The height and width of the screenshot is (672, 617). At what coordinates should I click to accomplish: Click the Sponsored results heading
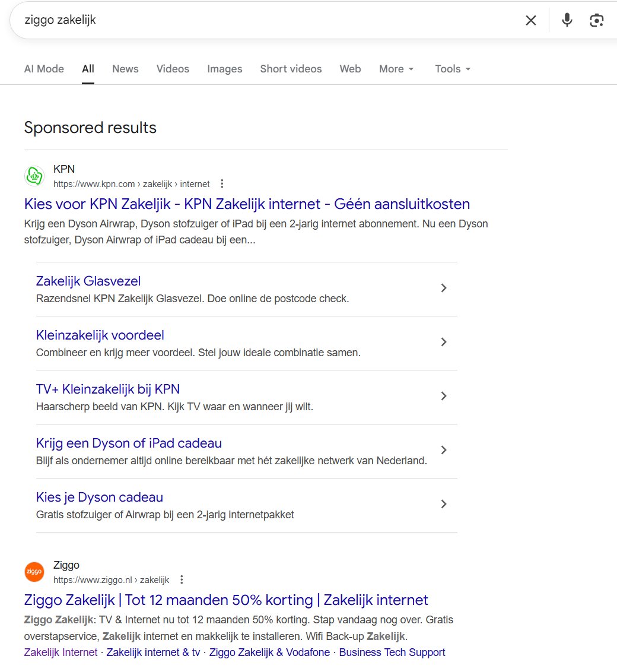coord(90,128)
